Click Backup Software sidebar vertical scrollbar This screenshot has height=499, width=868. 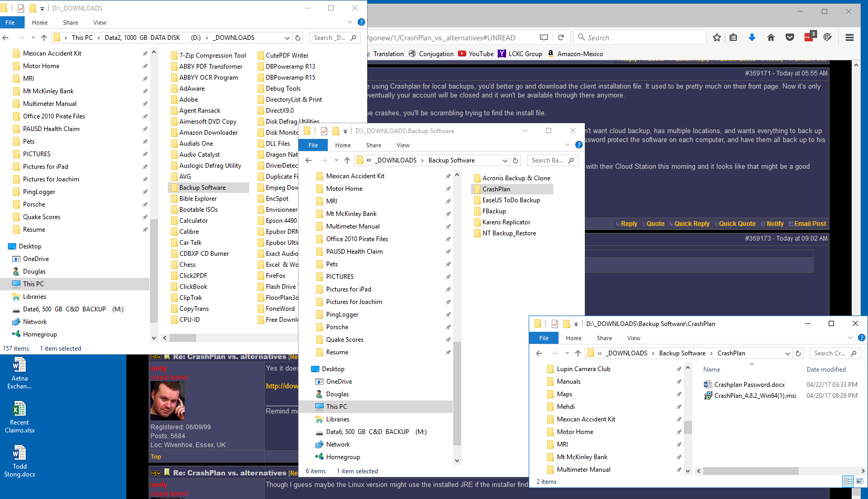tap(457, 393)
